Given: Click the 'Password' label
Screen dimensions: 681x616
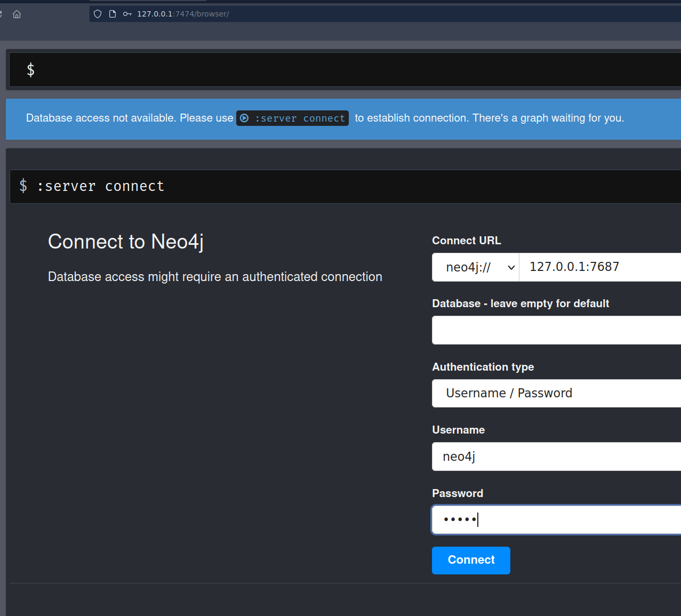Looking at the screenshot, I should click(x=458, y=493).
